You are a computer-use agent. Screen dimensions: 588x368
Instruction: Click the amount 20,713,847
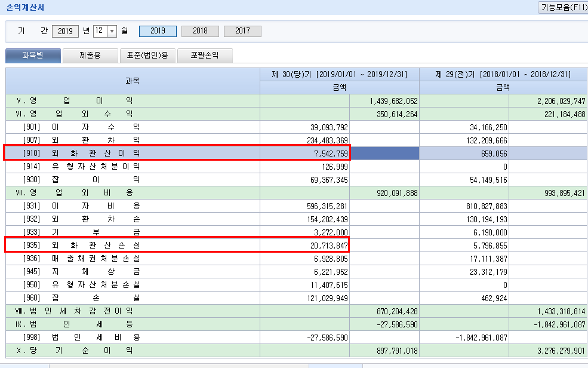click(329, 246)
